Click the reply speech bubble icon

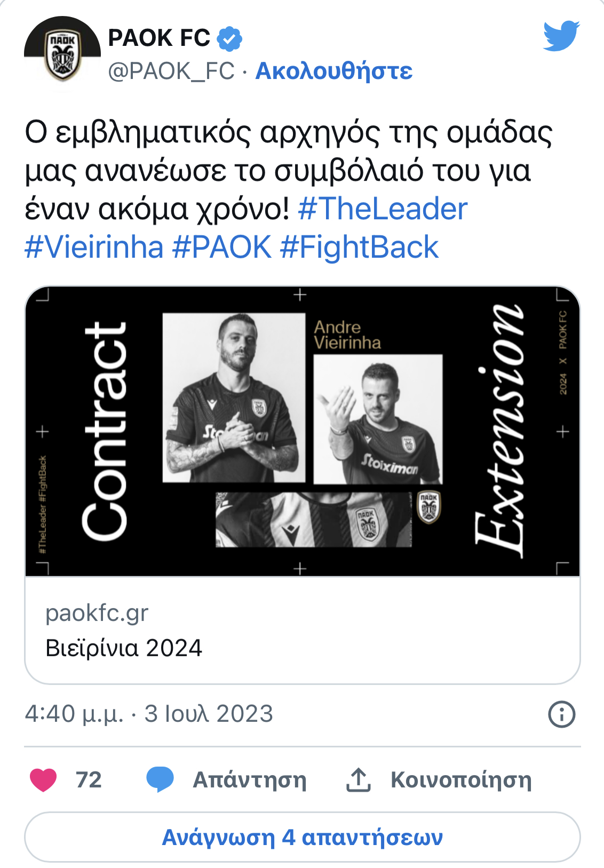pos(160,780)
